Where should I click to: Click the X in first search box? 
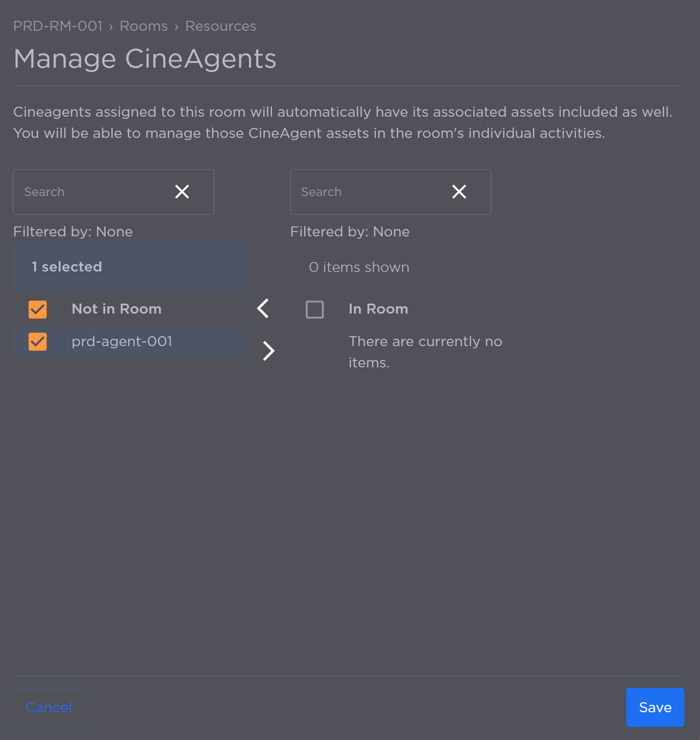coord(182,191)
